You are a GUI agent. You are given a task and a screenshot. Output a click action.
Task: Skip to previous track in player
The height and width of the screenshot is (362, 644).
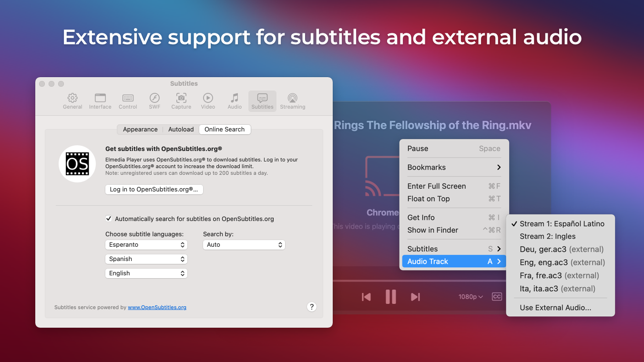point(366,297)
